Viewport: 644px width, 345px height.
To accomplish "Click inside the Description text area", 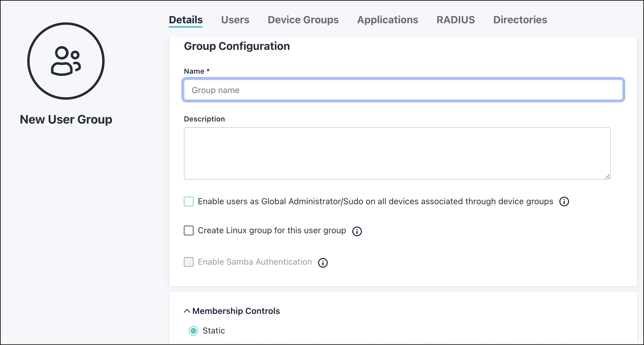I will coord(397,153).
